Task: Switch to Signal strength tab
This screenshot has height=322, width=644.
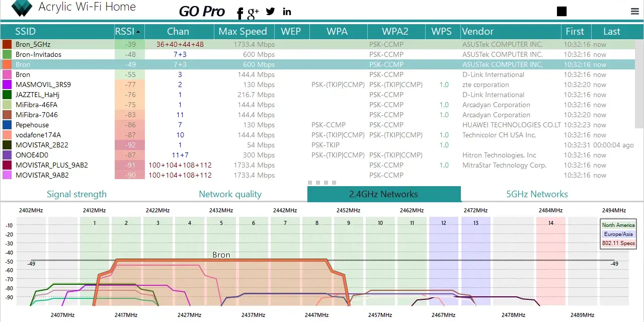Action: point(76,194)
